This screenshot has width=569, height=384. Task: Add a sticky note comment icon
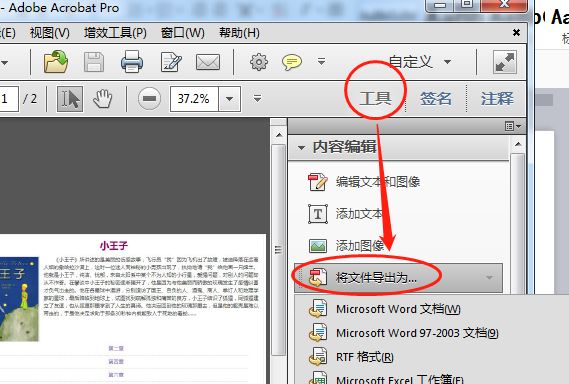pos(292,62)
